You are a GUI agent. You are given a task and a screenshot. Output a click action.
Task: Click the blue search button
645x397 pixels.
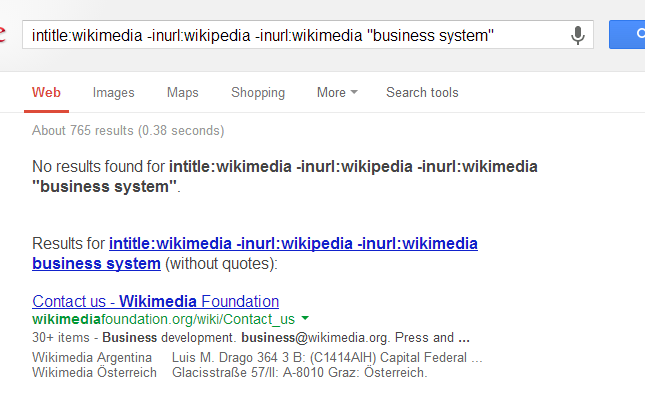pos(627,35)
